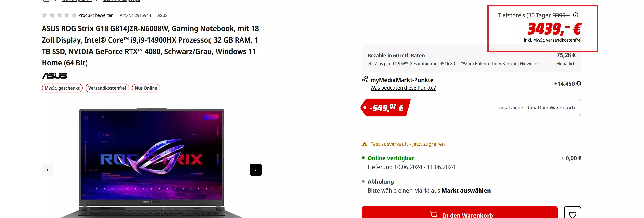644x218 pixels.
Task: Click Markt auswählen to choose store
Action: point(466,190)
